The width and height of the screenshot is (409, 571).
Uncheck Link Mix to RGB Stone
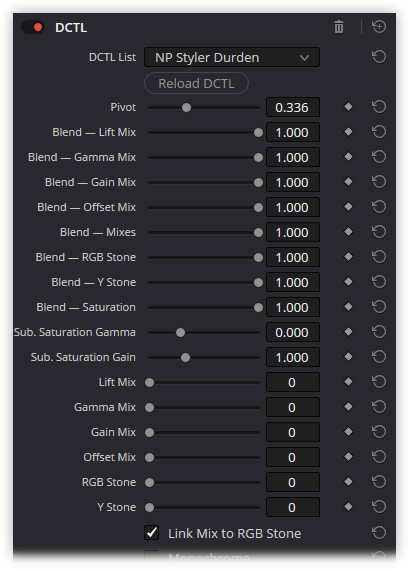[x=152, y=533]
